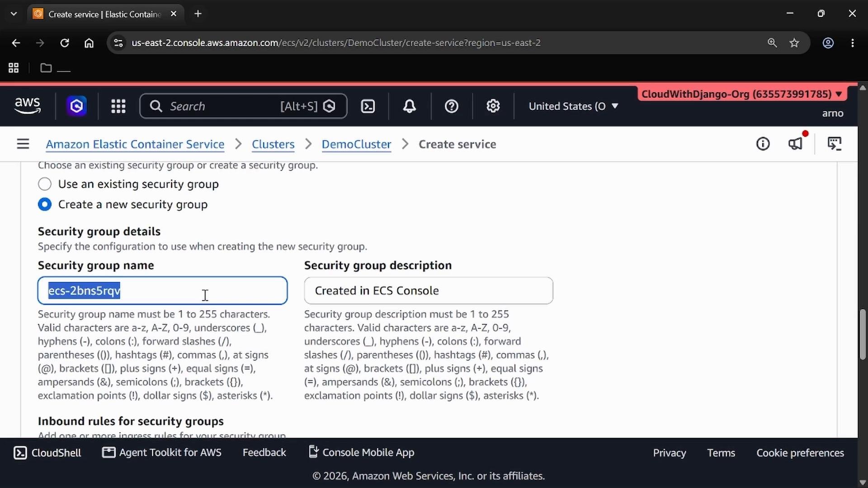Open the Privacy footer link
This screenshot has width=868, height=488.
pyautogui.click(x=670, y=453)
